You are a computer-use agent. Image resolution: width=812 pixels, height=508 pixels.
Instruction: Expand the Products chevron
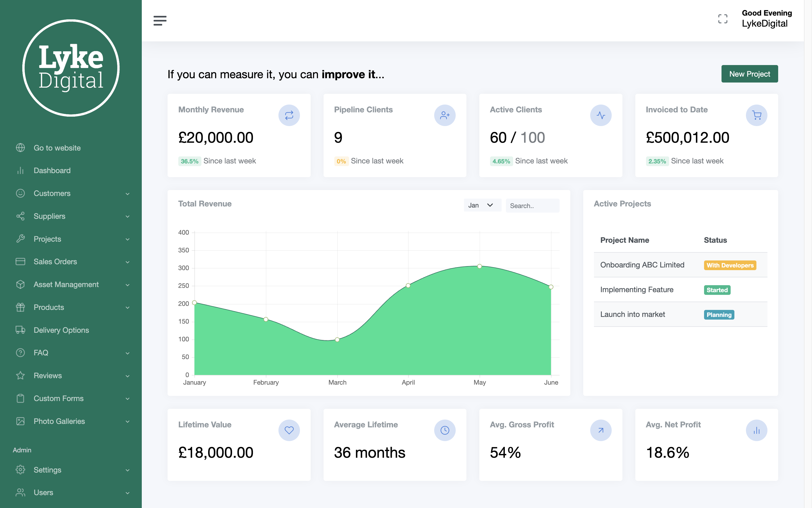(x=128, y=308)
